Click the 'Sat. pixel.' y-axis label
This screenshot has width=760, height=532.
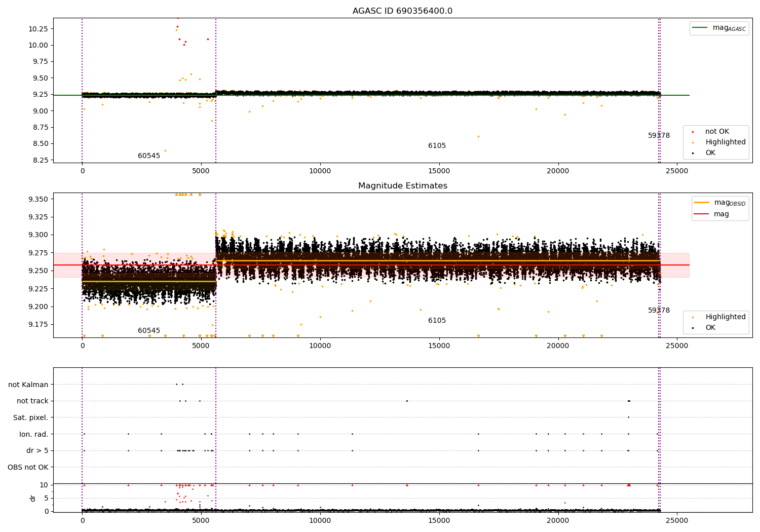[31, 418]
